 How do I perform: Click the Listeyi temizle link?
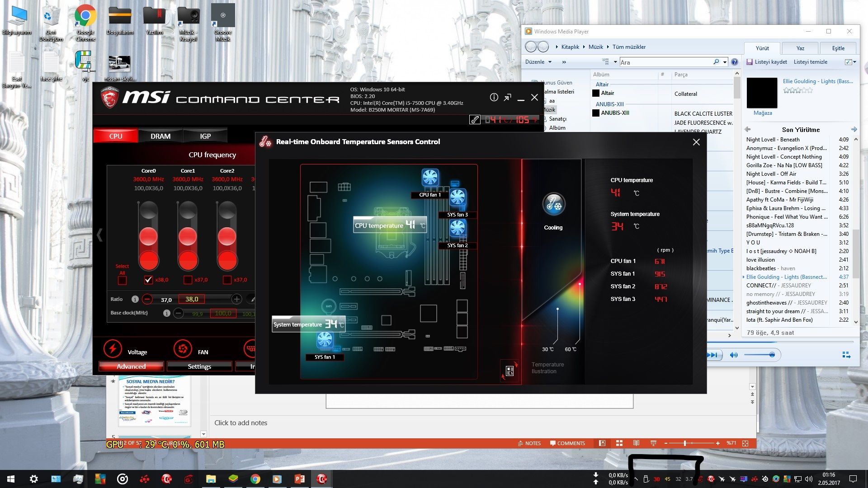(x=810, y=62)
